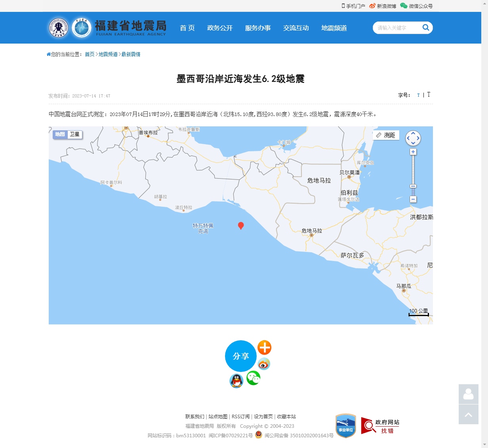
Task: Share to WeChat using green icon
Action: point(254,378)
